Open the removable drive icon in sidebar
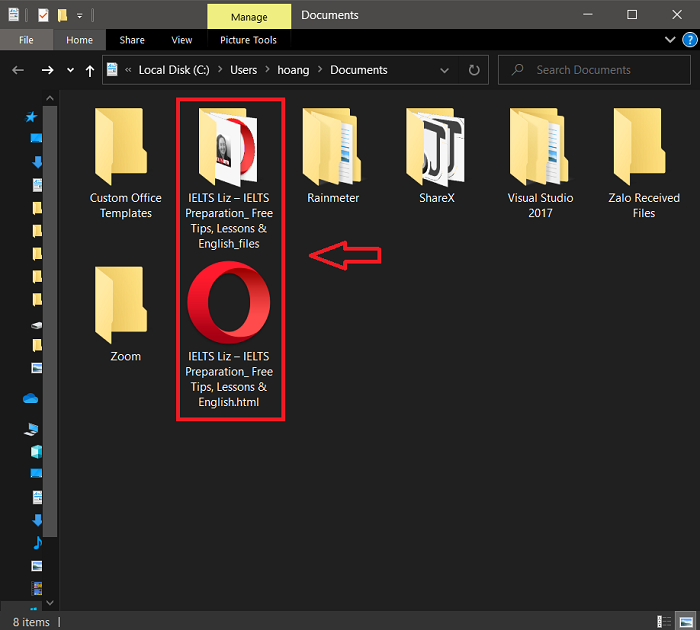The height and width of the screenshot is (630, 700). (x=37, y=325)
